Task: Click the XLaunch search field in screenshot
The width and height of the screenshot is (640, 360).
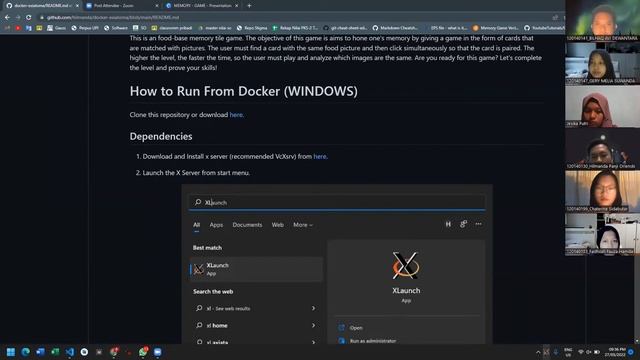Action: pyautogui.click(x=337, y=202)
